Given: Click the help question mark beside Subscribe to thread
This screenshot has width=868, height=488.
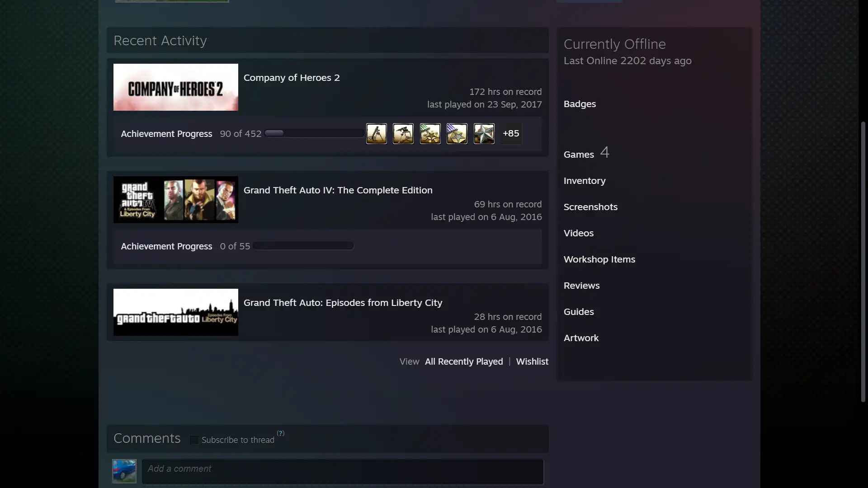Looking at the screenshot, I should [x=281, y=433].
